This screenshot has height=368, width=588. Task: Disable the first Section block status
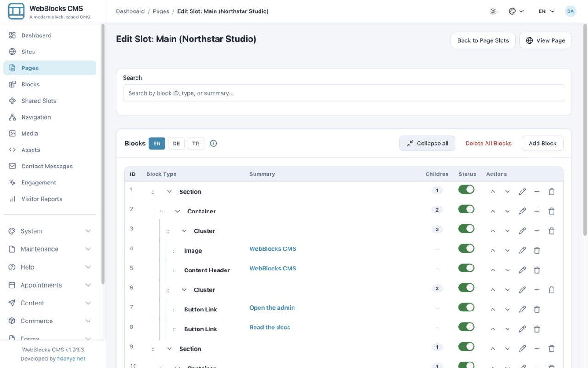click(x=466, y=190)
